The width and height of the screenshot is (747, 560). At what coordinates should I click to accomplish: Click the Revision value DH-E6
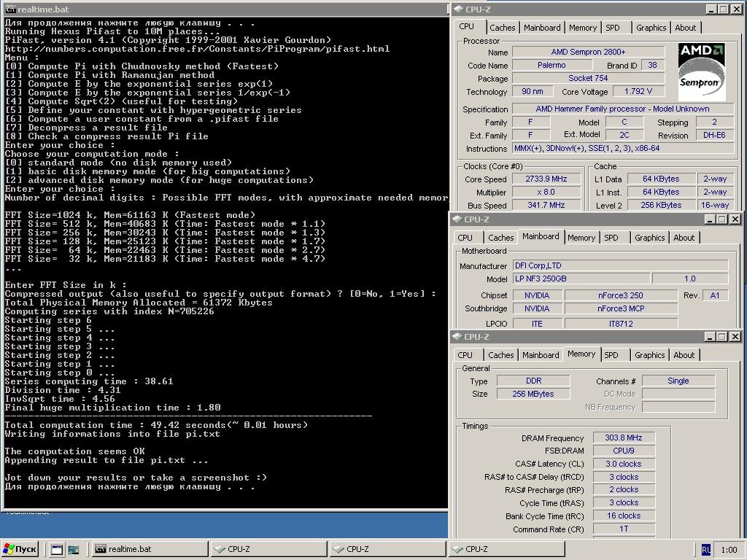(714, 135)
